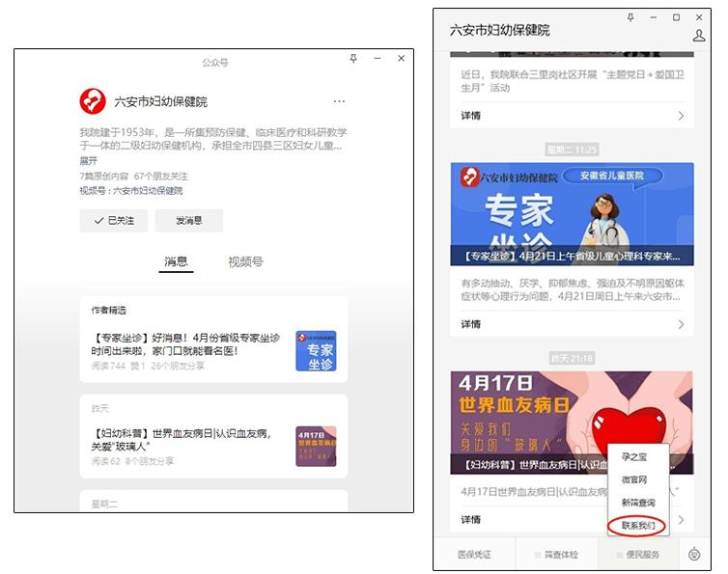Image resolution: width=728 pixels, height=574 pixels.
Task: Open the 便民服务 bottom menu
Action: 638,555
